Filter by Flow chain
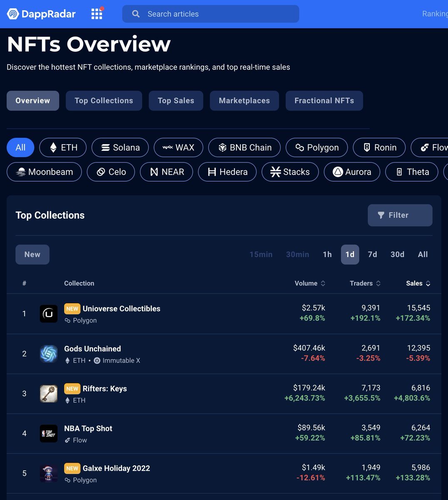This screenshot has width=448, height=500. (x=430, y=147)
